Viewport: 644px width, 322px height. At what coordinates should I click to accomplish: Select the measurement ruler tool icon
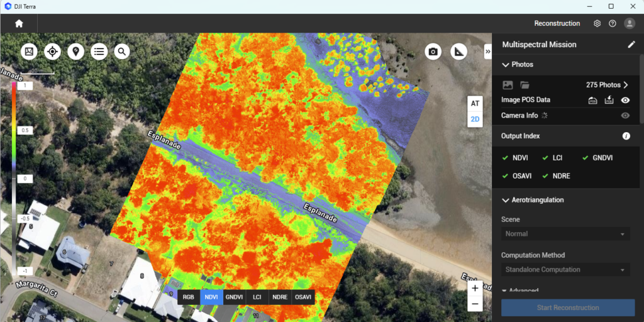(x=459, y=52)
